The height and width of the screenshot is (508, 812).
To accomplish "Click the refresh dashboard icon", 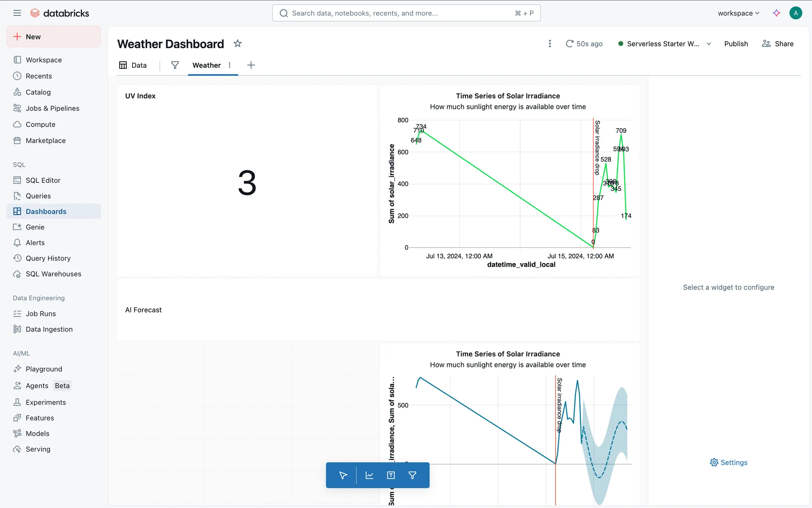I will 570,44.
